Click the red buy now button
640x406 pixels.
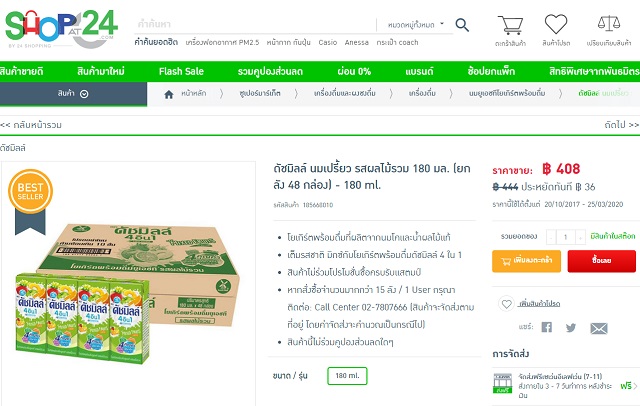coord(601,261)
